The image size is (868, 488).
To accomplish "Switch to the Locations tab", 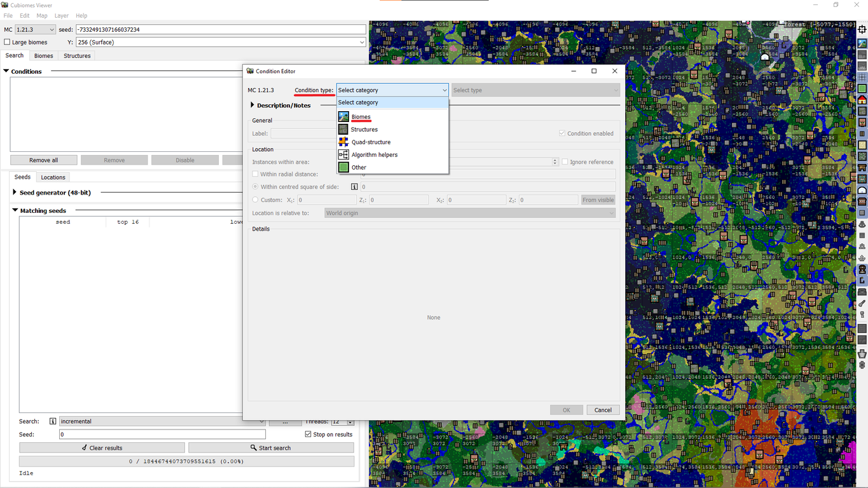I will [x=53, y=177].
